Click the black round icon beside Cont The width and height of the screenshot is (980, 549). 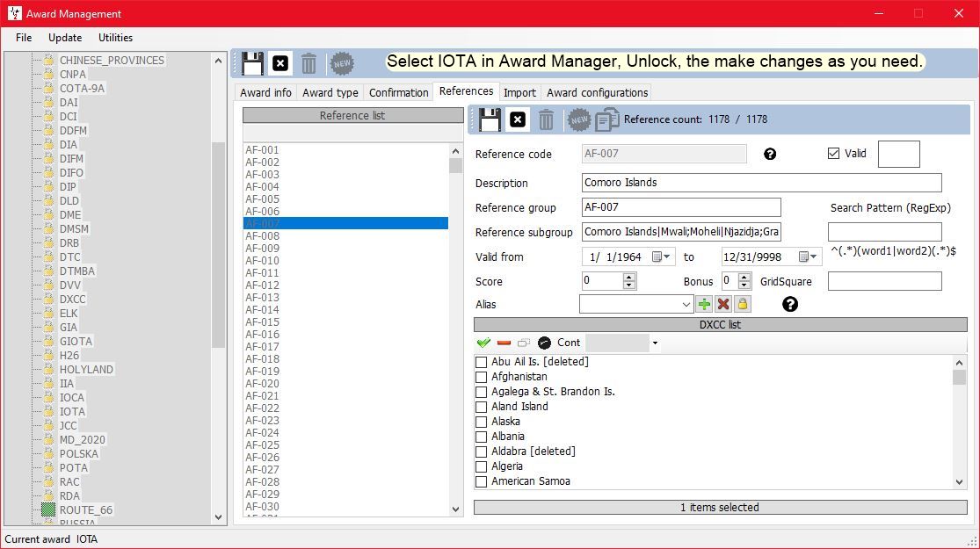(544, 343)
